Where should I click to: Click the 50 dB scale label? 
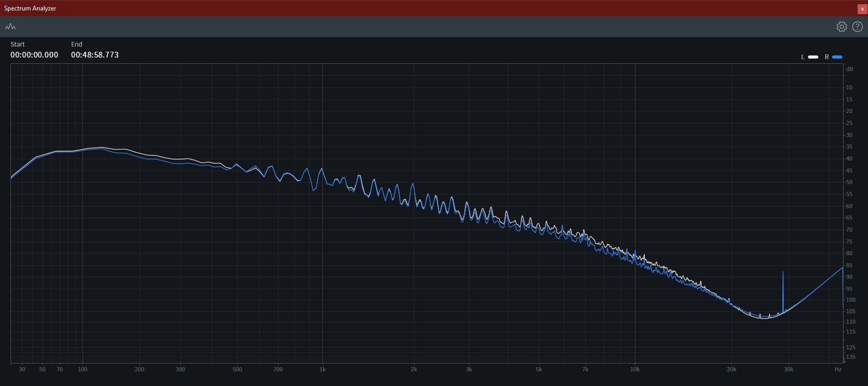click(x=849, y=183)
